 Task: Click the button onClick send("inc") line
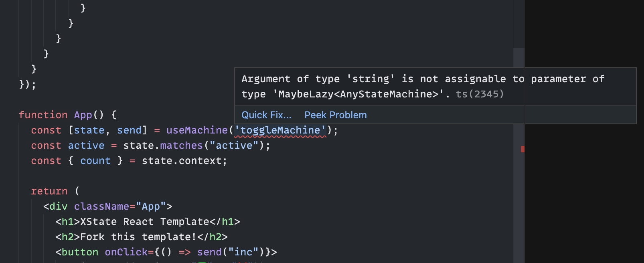click(166, 252)
